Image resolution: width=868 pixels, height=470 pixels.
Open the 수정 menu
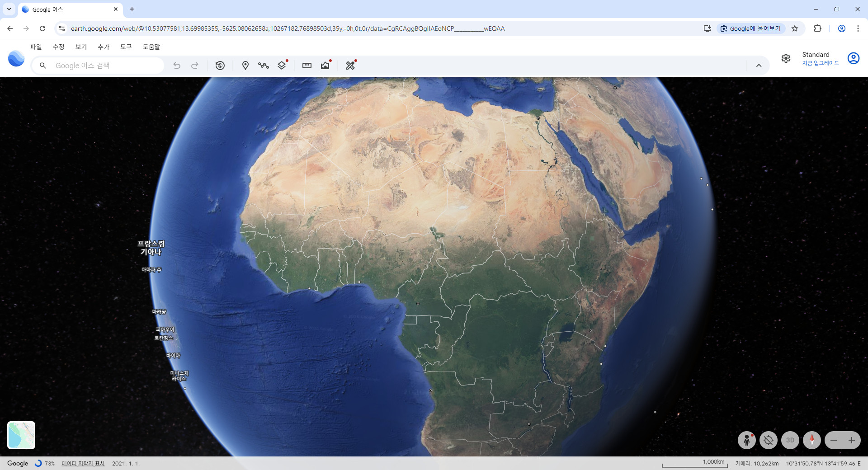[59, 47]
